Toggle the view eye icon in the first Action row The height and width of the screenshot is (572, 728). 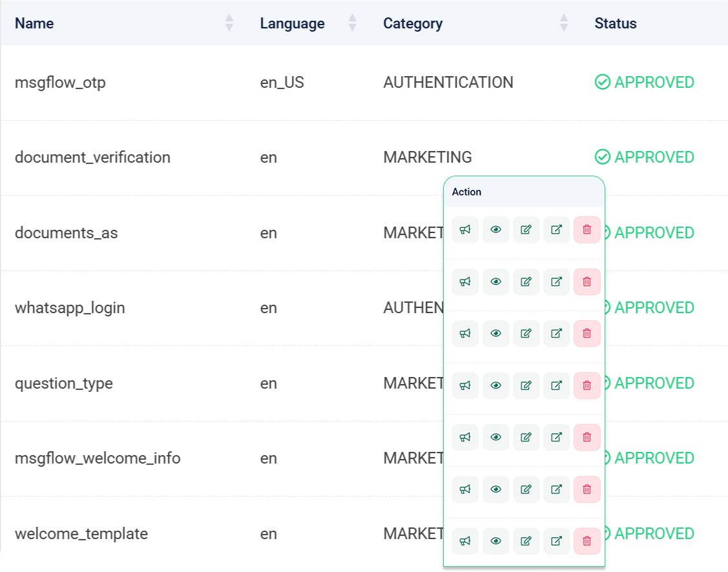495,230
